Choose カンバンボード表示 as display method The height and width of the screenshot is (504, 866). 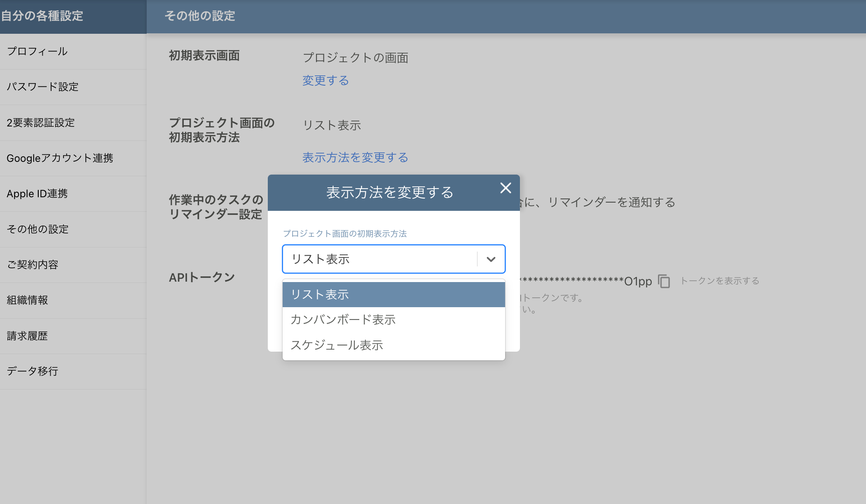(343, 320)
